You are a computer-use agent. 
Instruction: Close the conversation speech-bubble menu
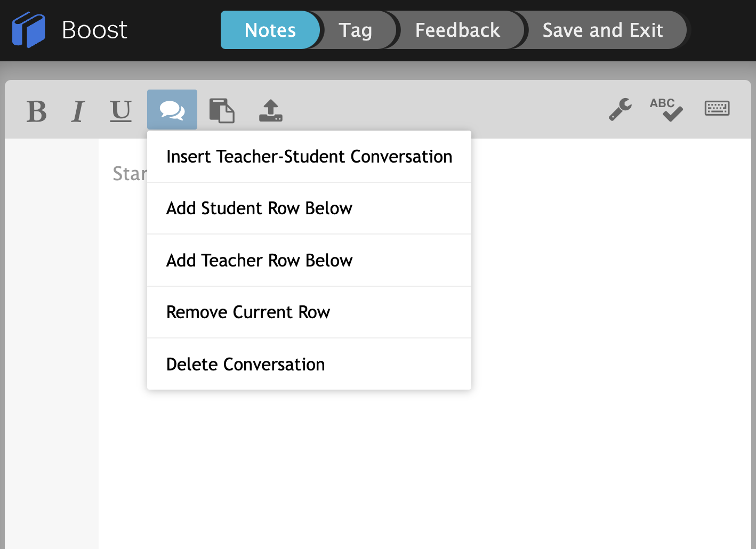pyautogui.click(x=172, y=110)
